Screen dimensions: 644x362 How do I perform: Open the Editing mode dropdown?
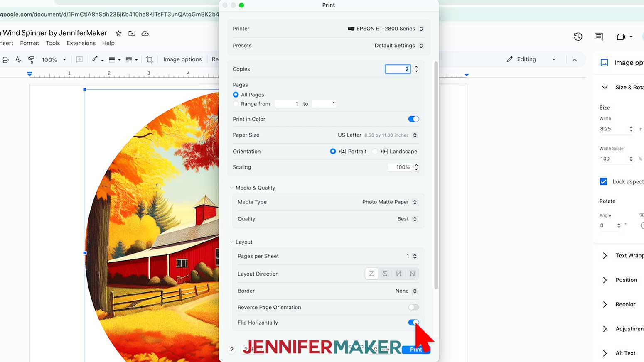(x=531, y=59)
